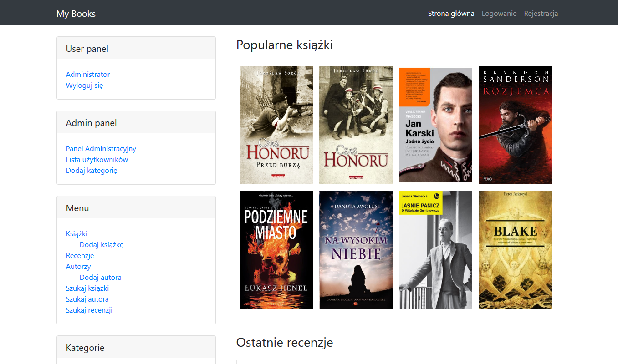This screenshot has height=364, width=618.
Task: Click Dodaj kategorię link
Action: (x=92, y=170)
